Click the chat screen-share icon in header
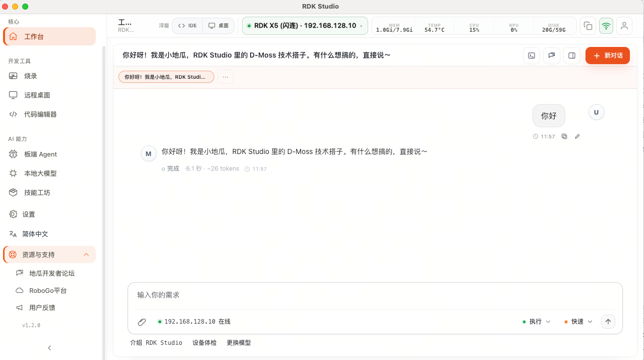 552,56
